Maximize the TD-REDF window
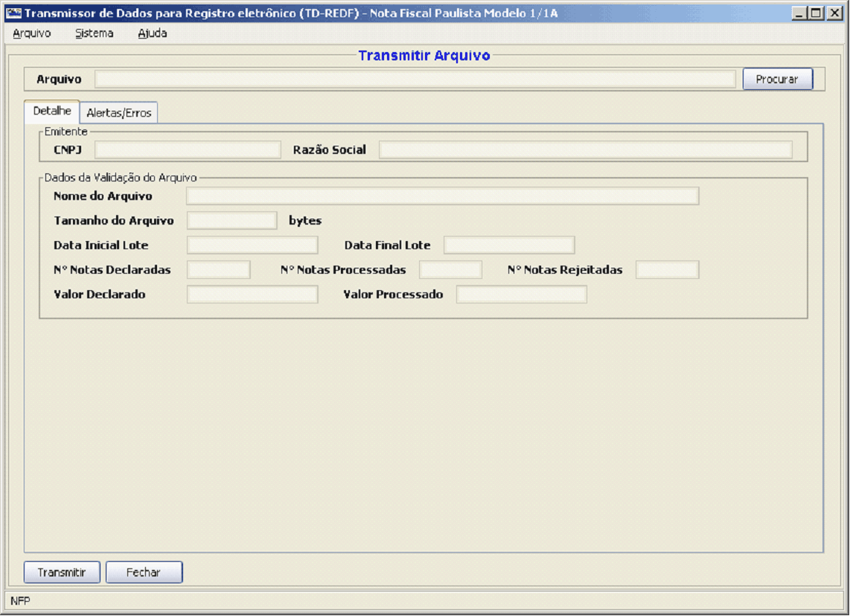 coord(817,13)
